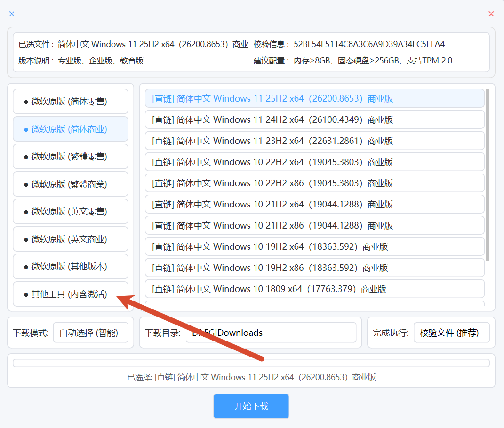Select Windows 10 21H2 x86 (19044.1288) entry
504x428 pixels.
tap(314, 226)
